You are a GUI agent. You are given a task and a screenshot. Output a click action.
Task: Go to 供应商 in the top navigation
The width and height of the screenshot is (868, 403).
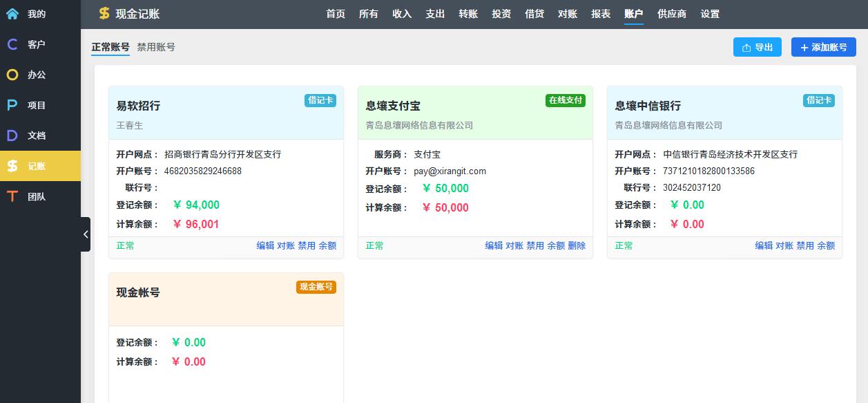(x=672, y=14)
